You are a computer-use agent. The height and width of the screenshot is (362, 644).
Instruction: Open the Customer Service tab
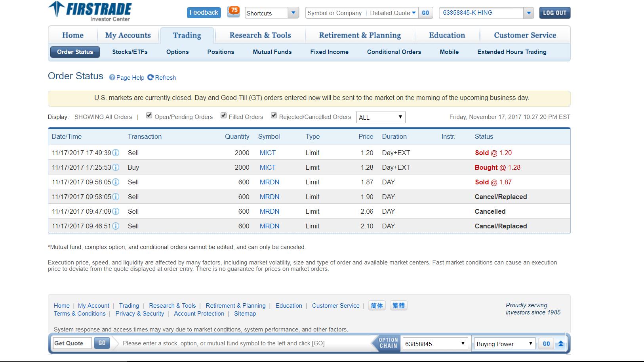(525, 35)
